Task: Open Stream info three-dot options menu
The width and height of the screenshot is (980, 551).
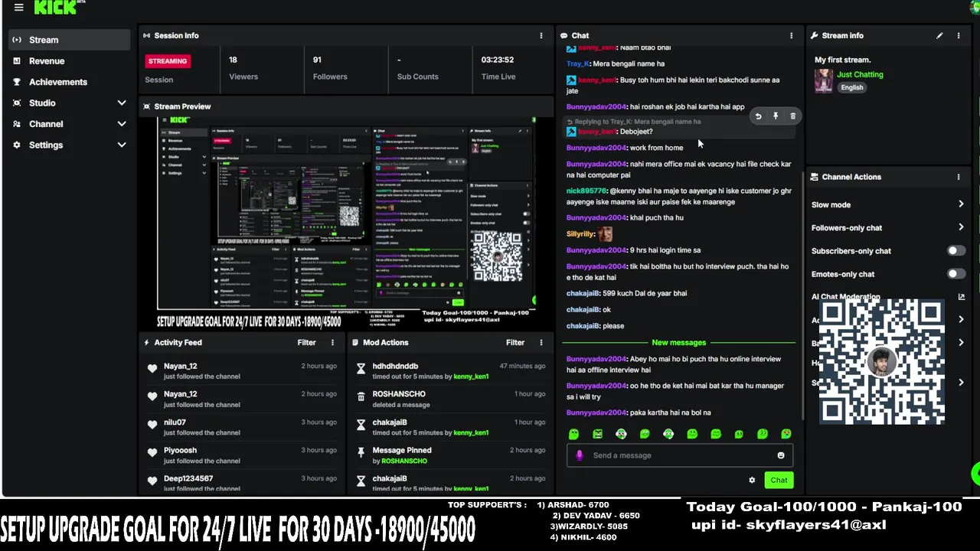Action: click(x=958, y=36)
